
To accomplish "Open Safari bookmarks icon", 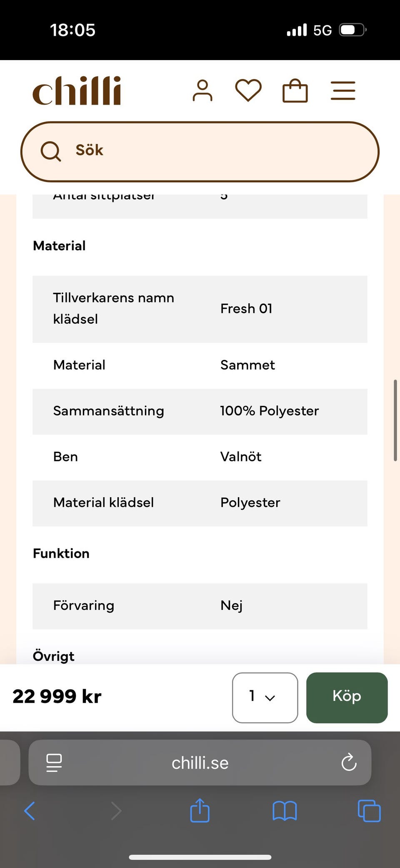I will (285, 811).
